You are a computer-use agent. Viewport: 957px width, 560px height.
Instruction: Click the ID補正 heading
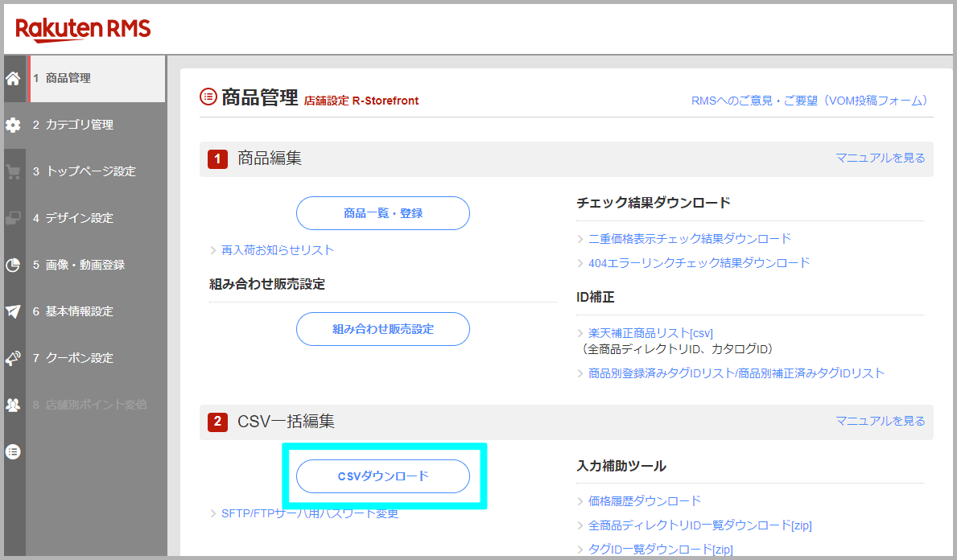595,297
